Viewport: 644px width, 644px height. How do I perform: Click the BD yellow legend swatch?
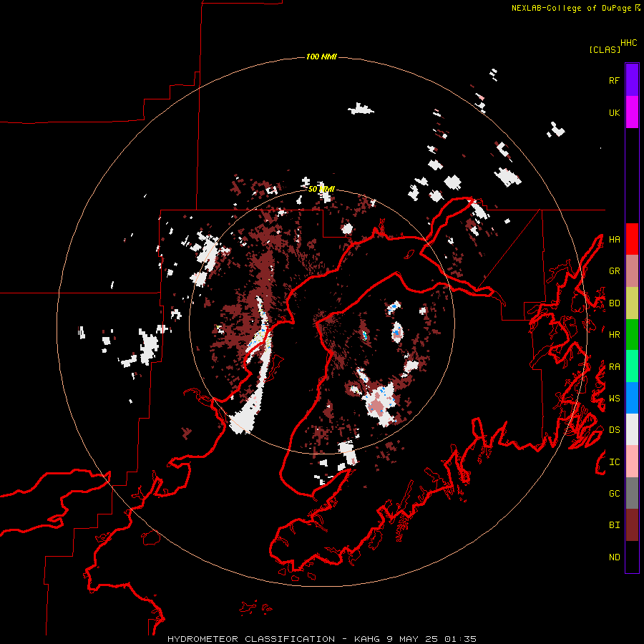point(632,303)
